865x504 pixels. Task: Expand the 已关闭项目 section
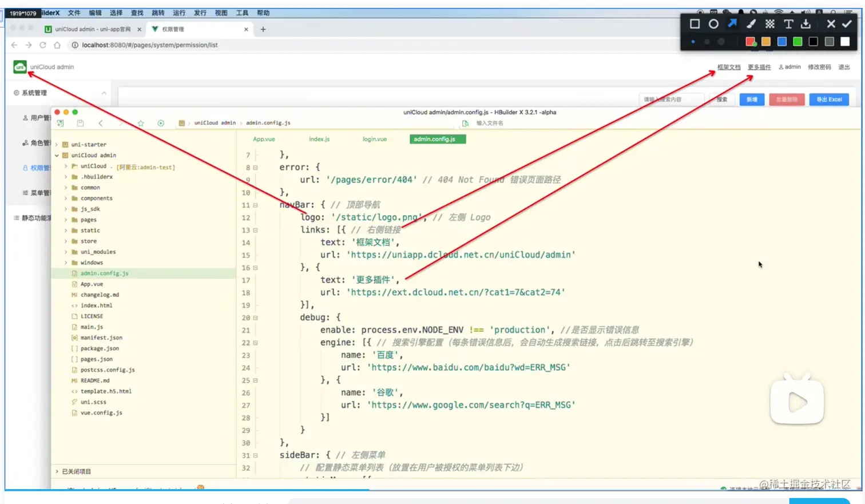[57, 471]
